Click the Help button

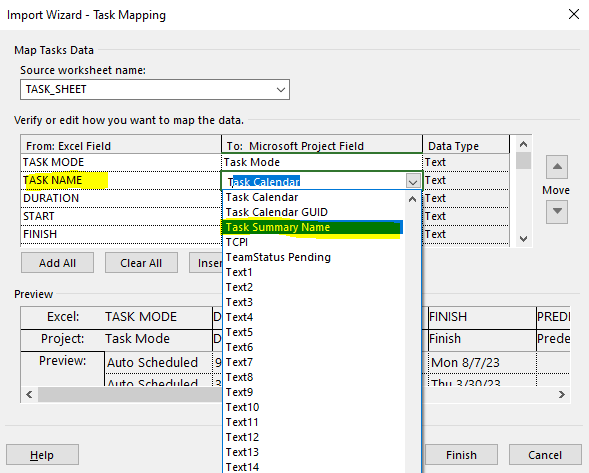coord(42,455)
